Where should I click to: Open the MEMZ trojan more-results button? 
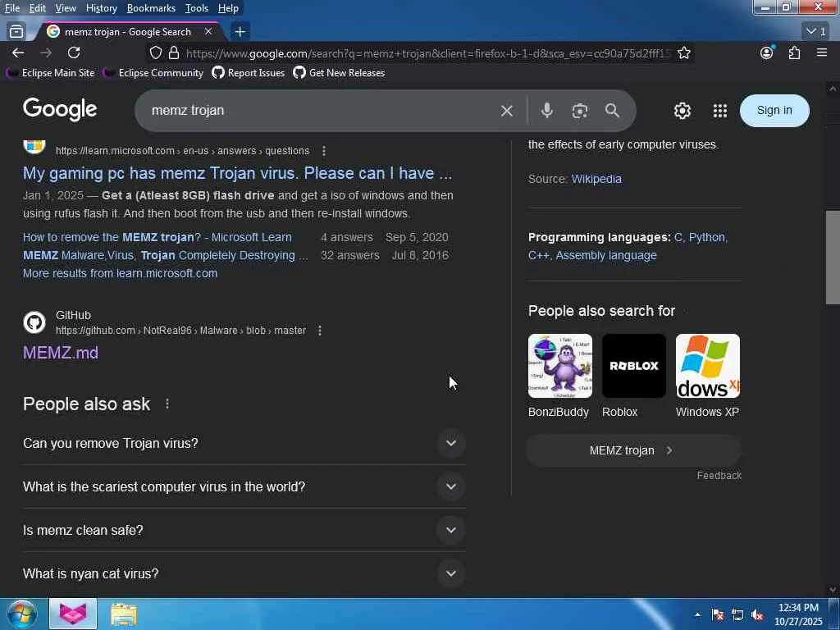pos(634,450)
